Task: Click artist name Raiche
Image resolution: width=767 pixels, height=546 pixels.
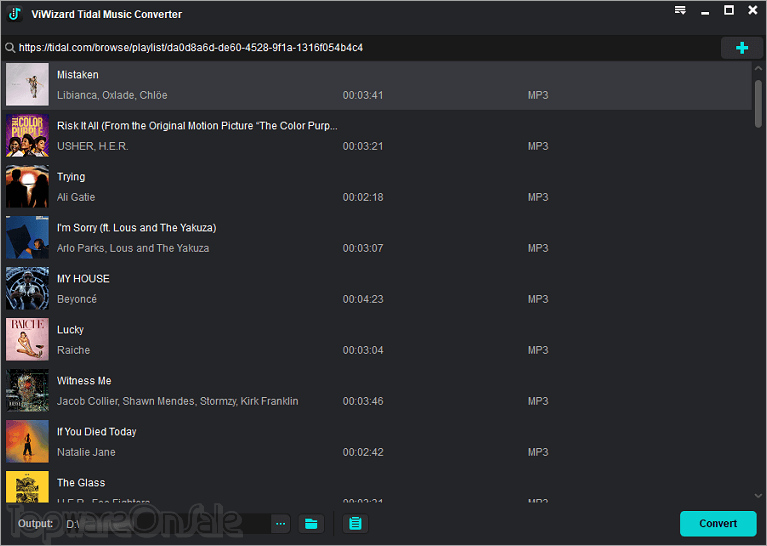Action: [73, 350]
